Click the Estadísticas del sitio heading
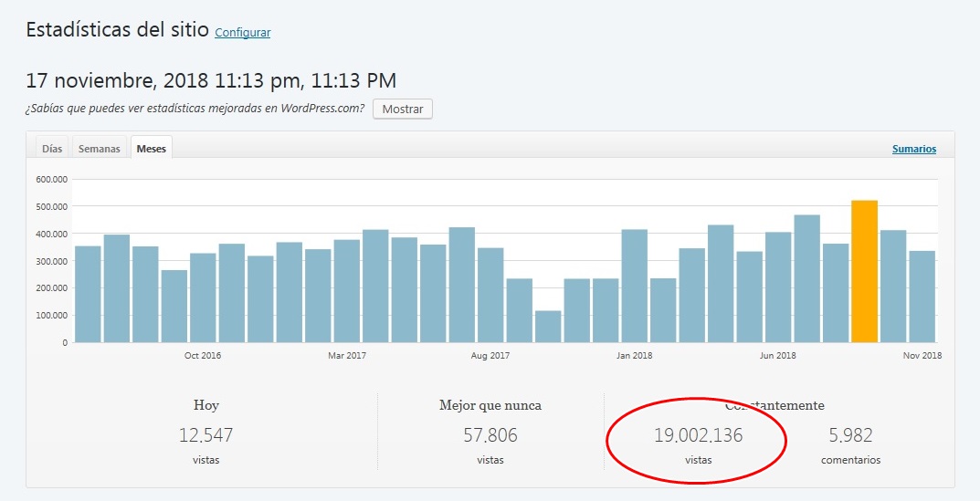This screenshot has height=501, width=980. [x=116, y=30]
